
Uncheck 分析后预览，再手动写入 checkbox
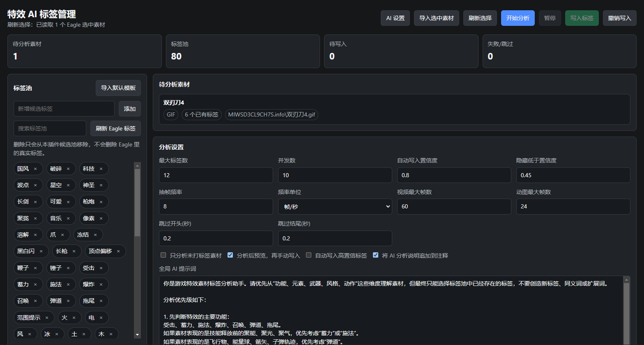[x=230, y=255]
